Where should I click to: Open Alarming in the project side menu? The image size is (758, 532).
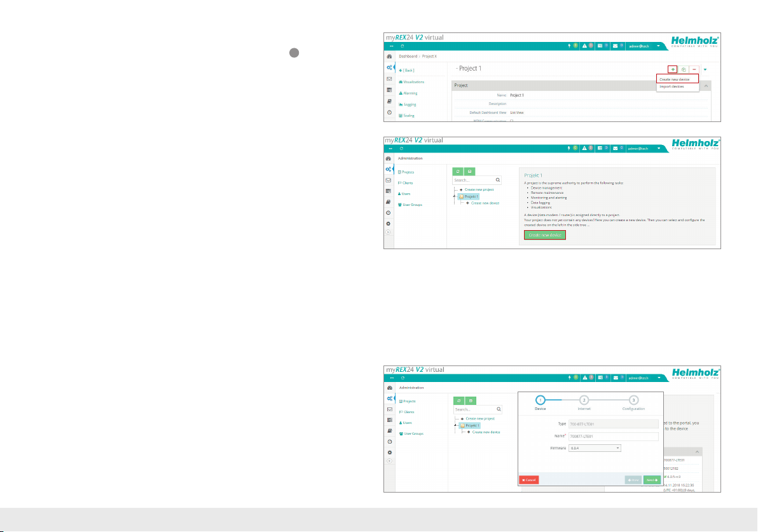click(x=408, y=93)
